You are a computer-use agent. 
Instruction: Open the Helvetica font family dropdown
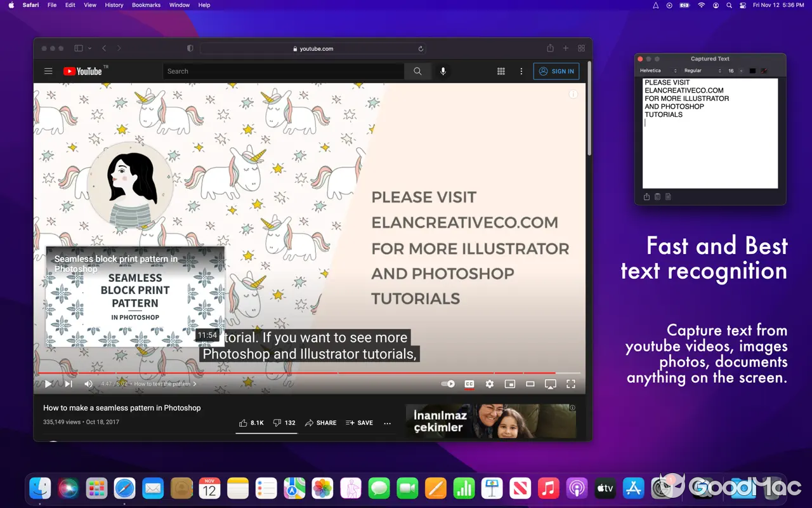658,70
